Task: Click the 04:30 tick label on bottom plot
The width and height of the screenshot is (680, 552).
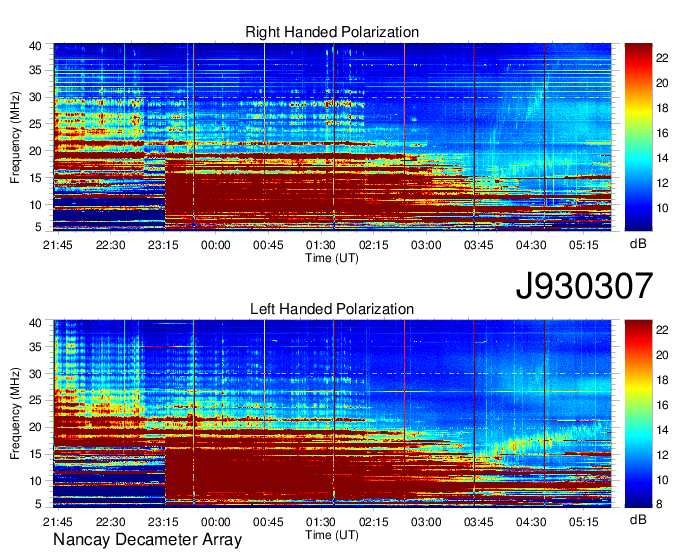Action: (531, 522)
